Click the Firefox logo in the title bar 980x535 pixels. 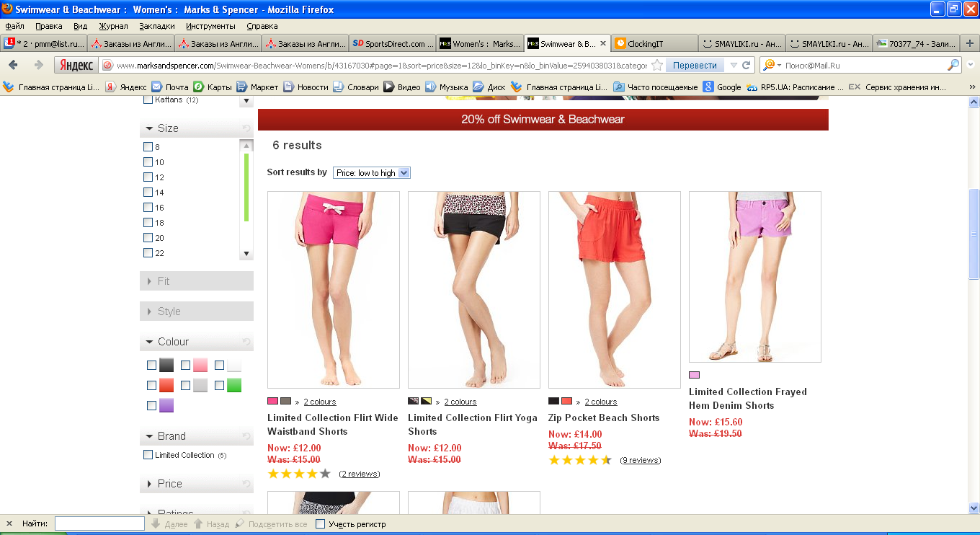(7, 9)
